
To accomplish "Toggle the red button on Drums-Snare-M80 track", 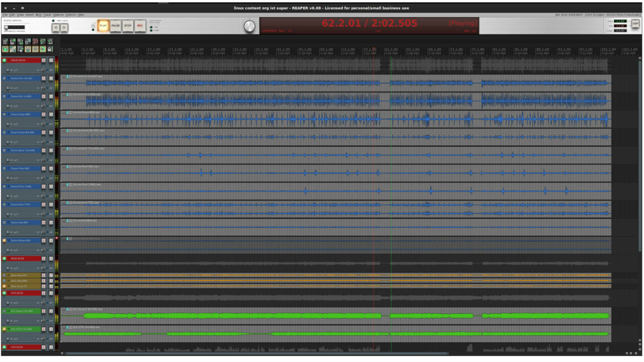I will pyautogui.click(x=44, y=114).
